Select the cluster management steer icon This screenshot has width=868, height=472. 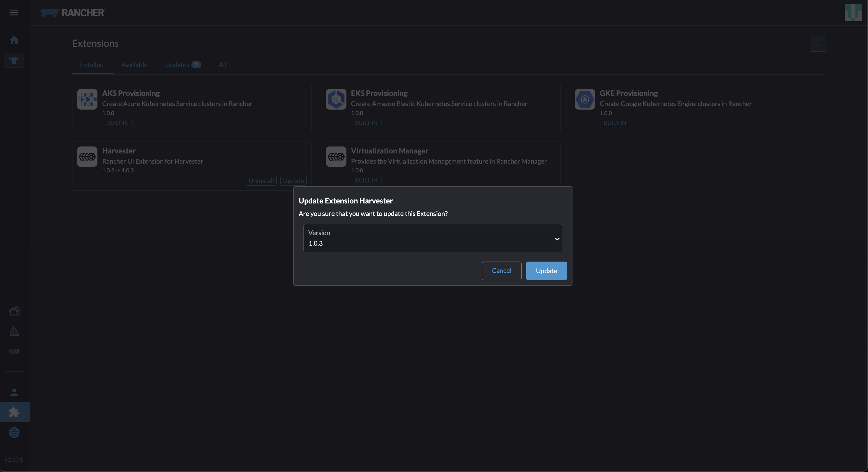[14, 60]
